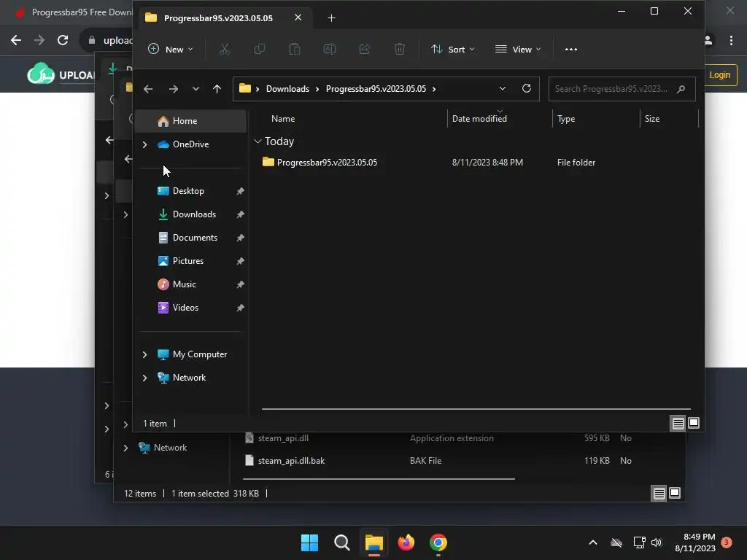Sort by the Size column header
Image resolution: width=747 pixels, height=560 pixels.
(652, 119)
